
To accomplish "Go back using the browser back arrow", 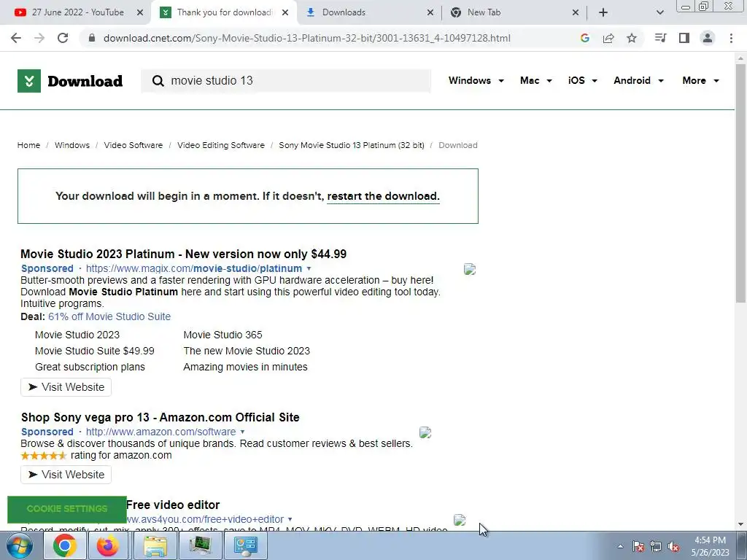I will pyautogui.click(x=16, y=38).
